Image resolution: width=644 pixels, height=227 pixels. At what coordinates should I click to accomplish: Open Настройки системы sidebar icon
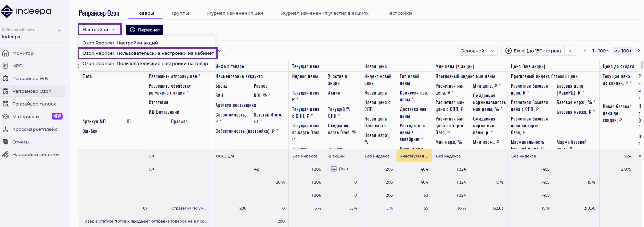pos(6,155)
